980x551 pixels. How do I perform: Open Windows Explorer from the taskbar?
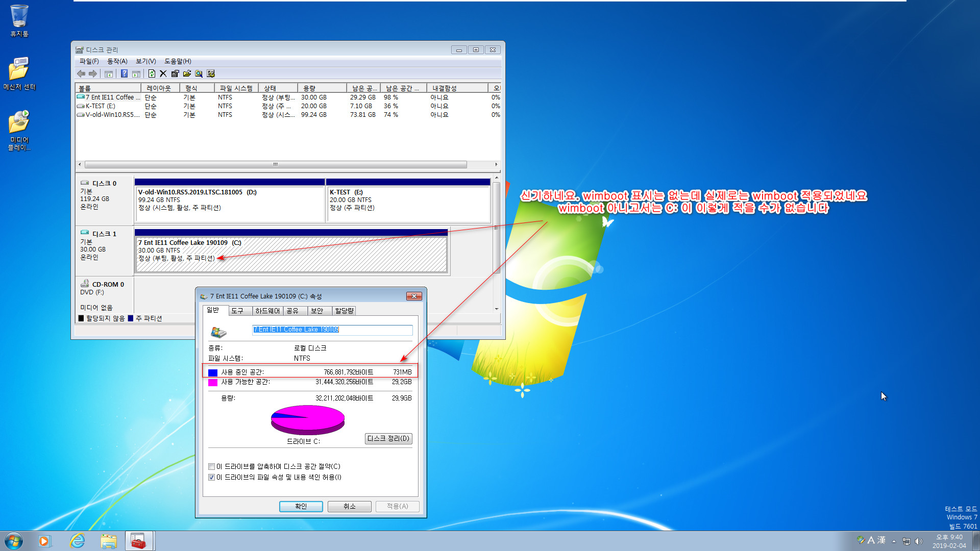(109, 541)
